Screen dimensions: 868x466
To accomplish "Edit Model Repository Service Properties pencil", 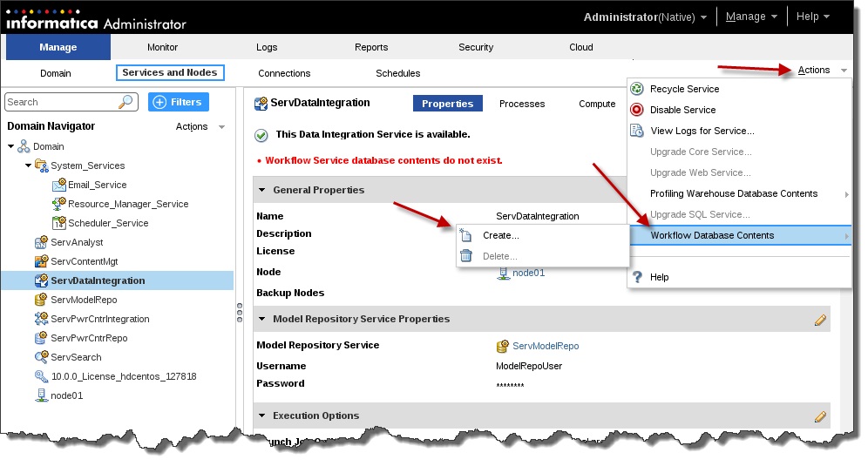I will click(x=820, y=320).
